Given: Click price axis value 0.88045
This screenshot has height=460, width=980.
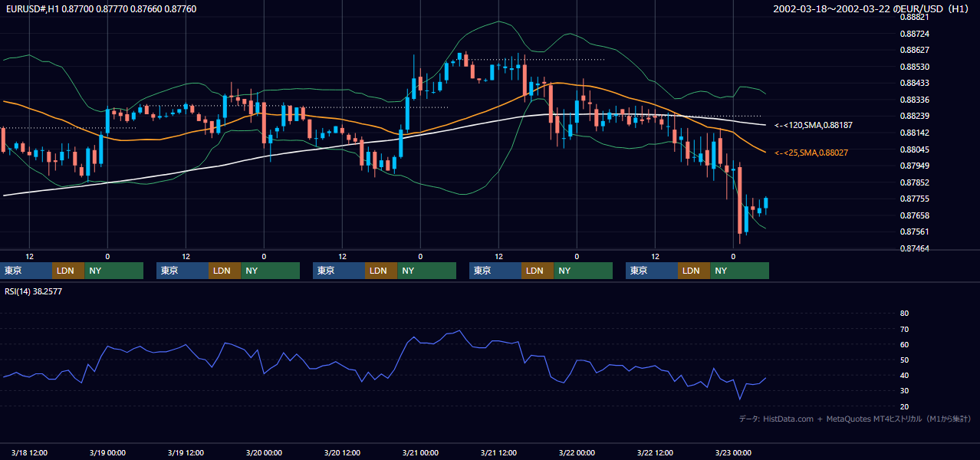Looking at the screenshot, I should click(915, 149).
